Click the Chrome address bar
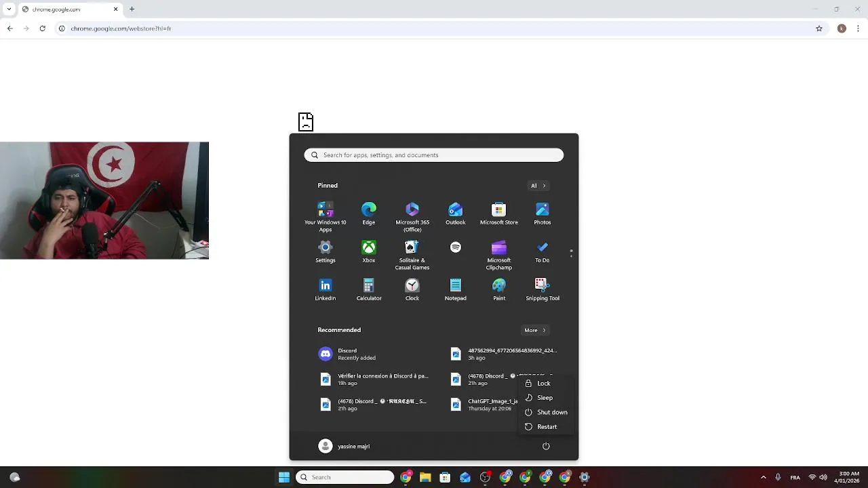This screenshot has height=488, width=868. 434,28
